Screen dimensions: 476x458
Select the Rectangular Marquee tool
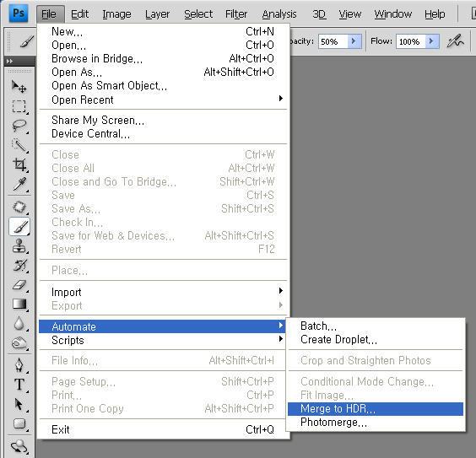click(x=19, y=106)
